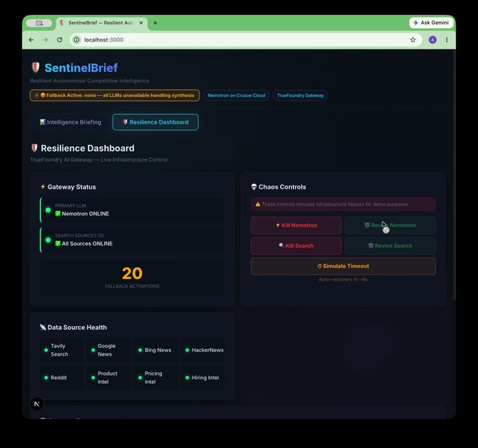The image size is (478, 448).
Task: Open the Chrome profile avatar
Action: 433,40
